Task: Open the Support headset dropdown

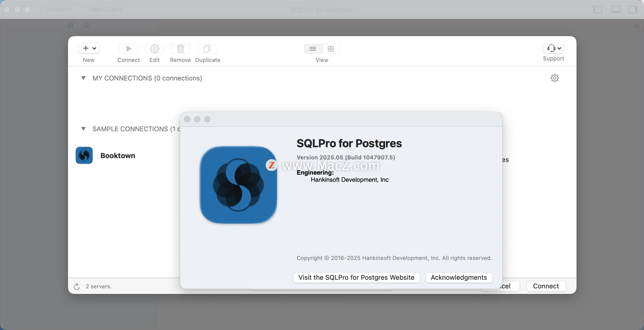Action: tap(554, 48)
